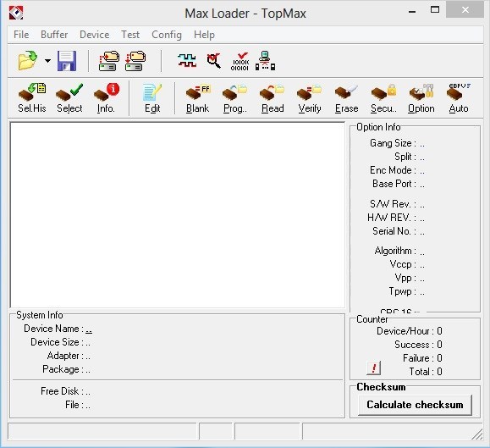Click the 'Enc Mode :' label
The height and width of the screenshot is (448, 490).
tap(393, 170)
